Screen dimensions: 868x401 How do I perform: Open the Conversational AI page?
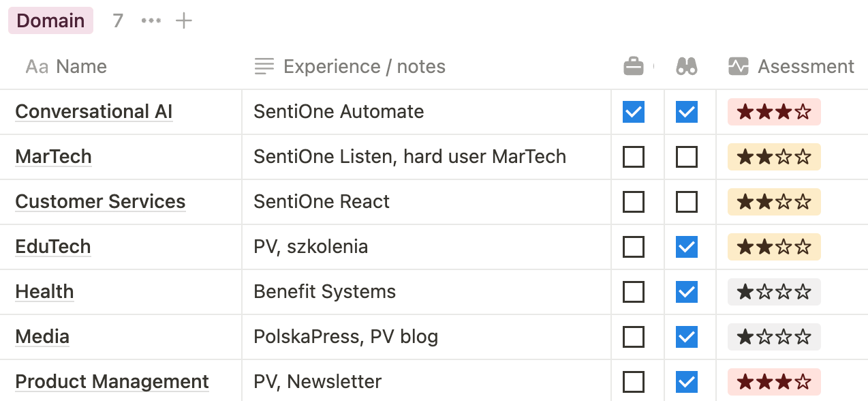[x=93, y=112]
